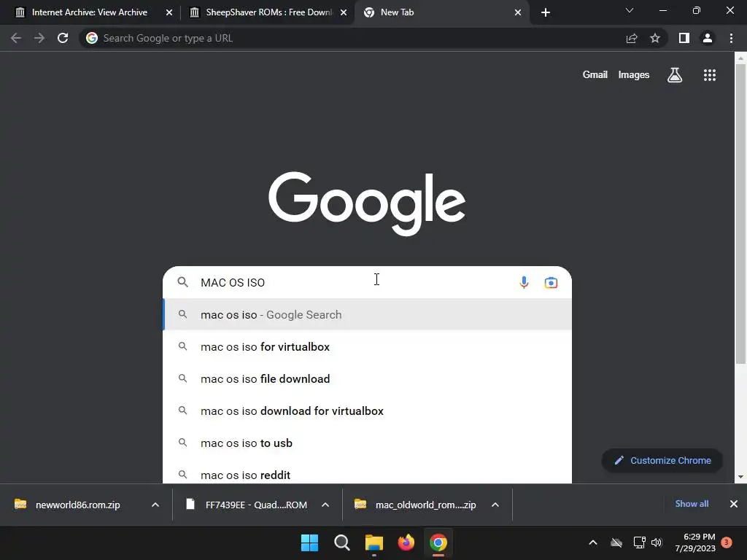This screenshot has height=560, width=747.
Task: Click the cloud sync icon in tray
Action: click(x=616, y=542)
